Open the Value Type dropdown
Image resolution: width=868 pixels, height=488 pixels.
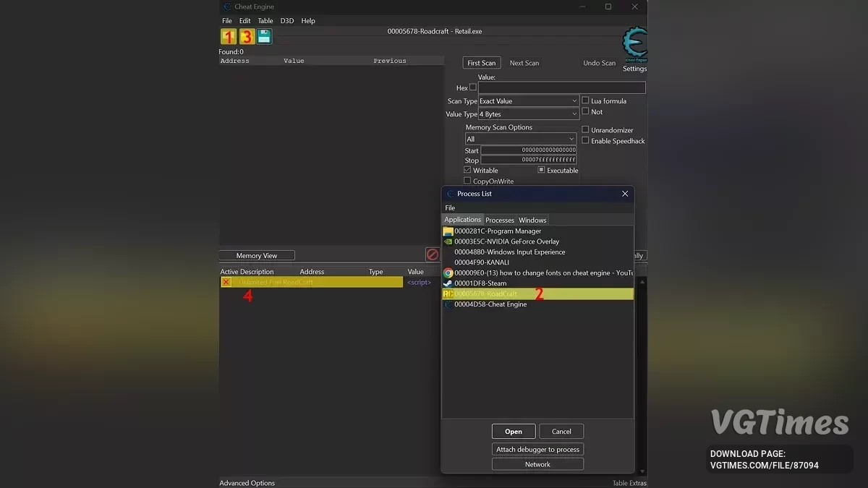pos(529,114)
